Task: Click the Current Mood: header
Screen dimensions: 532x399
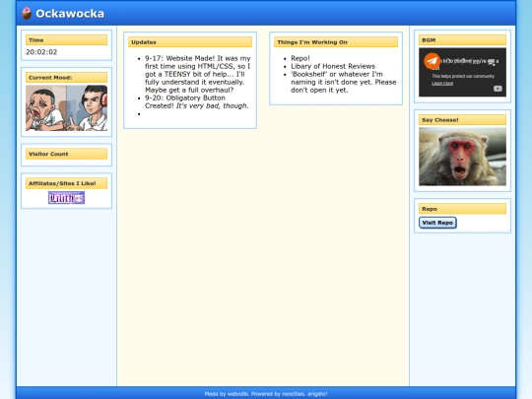Action: (x=67, y=78)
